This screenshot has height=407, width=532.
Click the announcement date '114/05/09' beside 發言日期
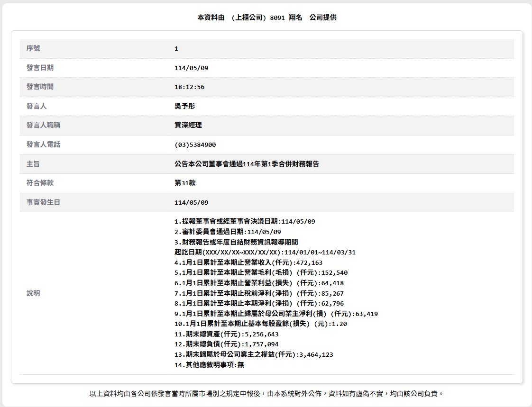click(192, 68)
